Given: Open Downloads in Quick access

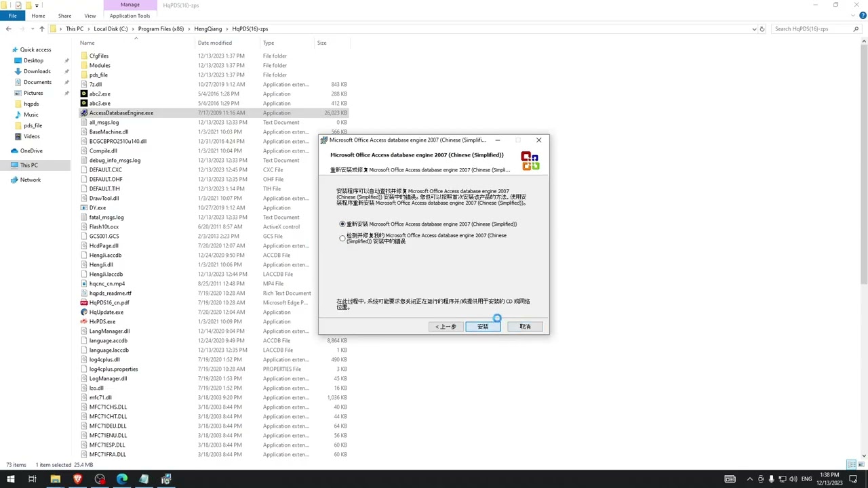Looking at the screenshot, I should click(x=37, y=71).
